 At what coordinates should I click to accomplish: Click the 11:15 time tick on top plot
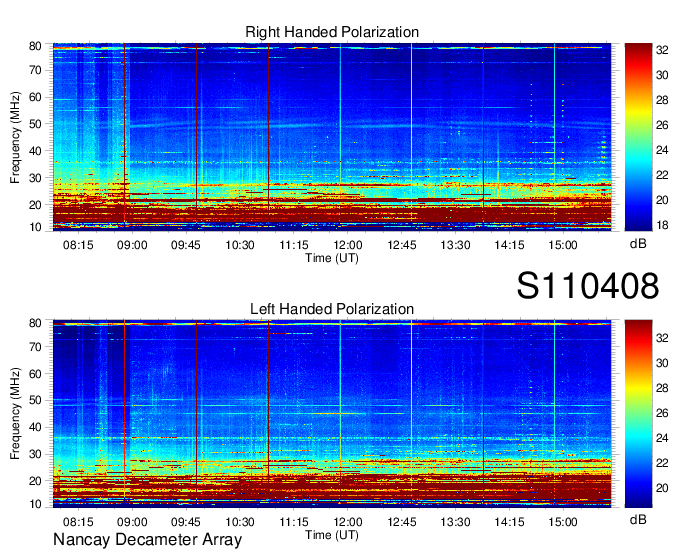point(294,245)
